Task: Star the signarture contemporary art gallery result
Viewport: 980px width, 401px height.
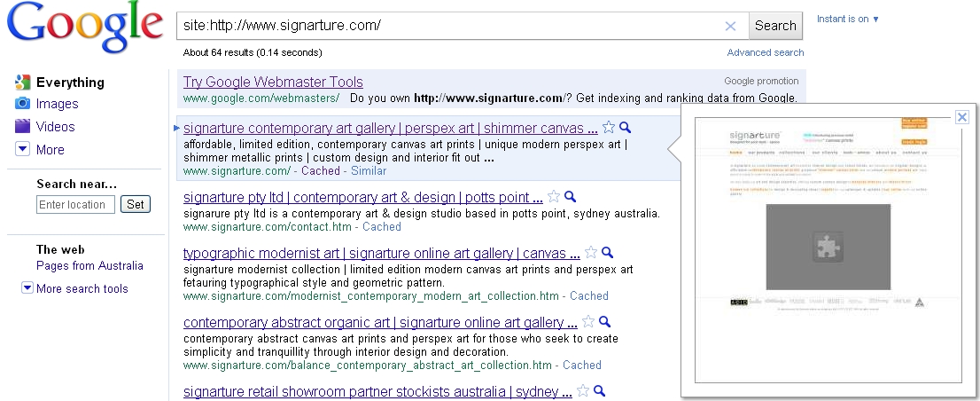Action: 609,128
